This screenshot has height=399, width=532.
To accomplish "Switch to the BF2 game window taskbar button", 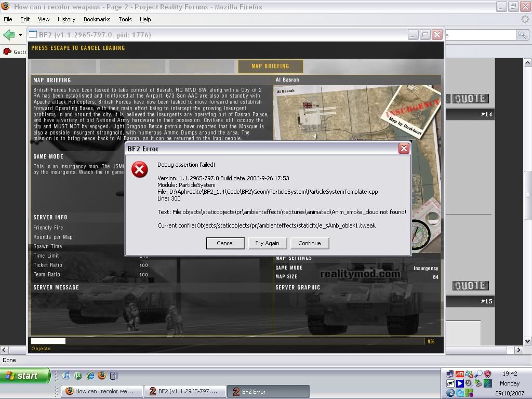I will click(x=184, y=391).
